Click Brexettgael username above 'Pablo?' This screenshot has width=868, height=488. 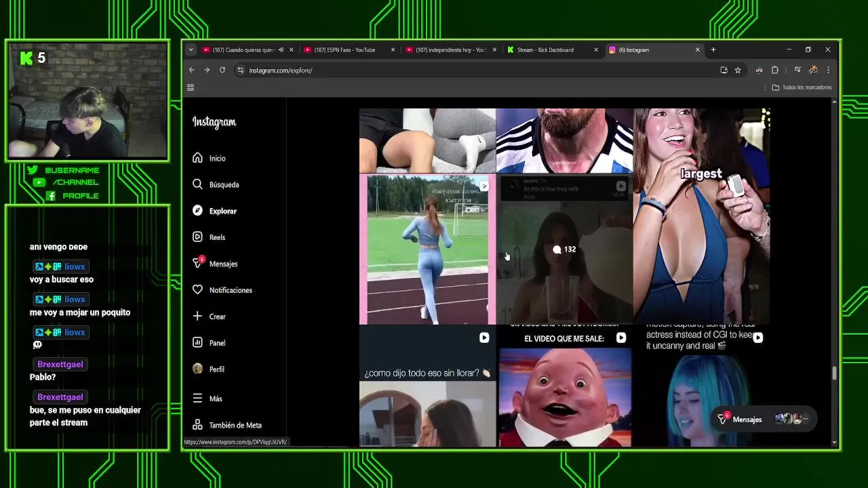click(x=60, y=364)
